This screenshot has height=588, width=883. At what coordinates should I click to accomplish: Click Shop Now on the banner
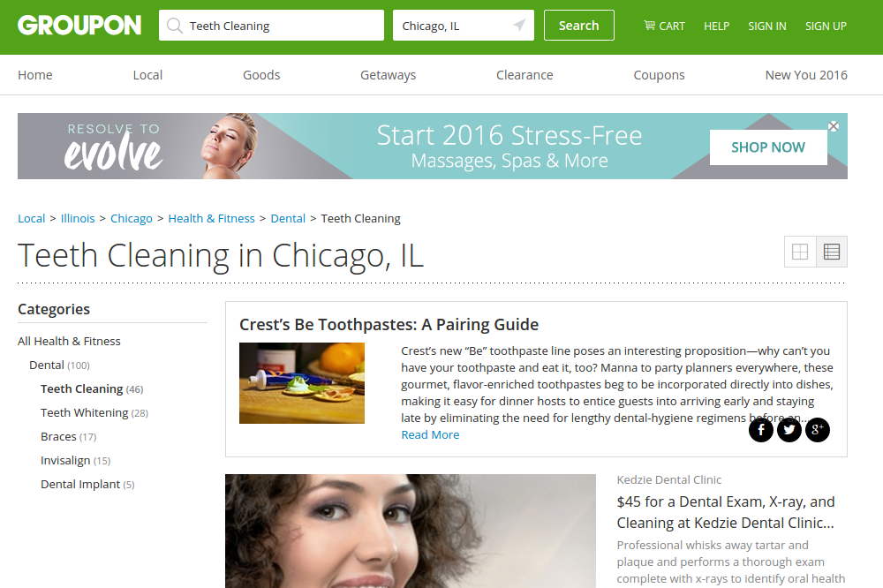point(768,147)
